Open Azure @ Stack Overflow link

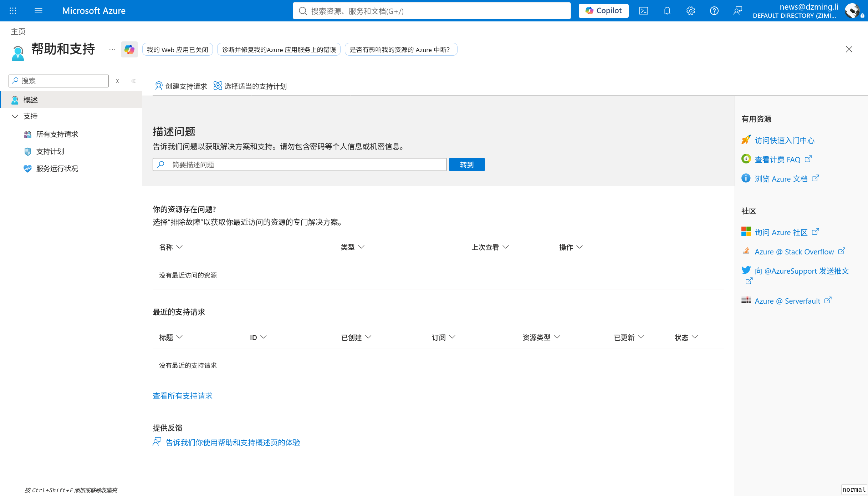[794, 252]
